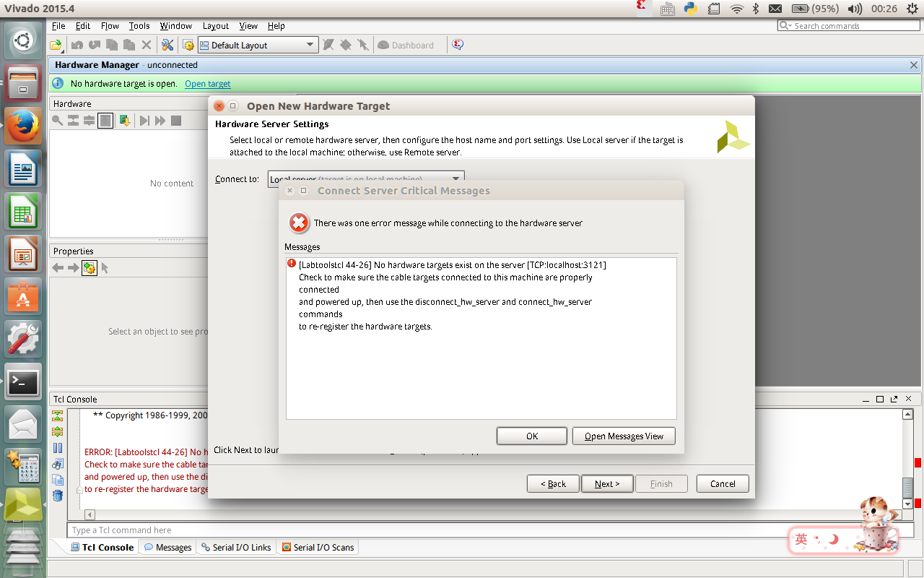Screen dimensions: 924x578
Task: Click the Stop trigger square icon in Hardware panel
Action: (176, 120)
